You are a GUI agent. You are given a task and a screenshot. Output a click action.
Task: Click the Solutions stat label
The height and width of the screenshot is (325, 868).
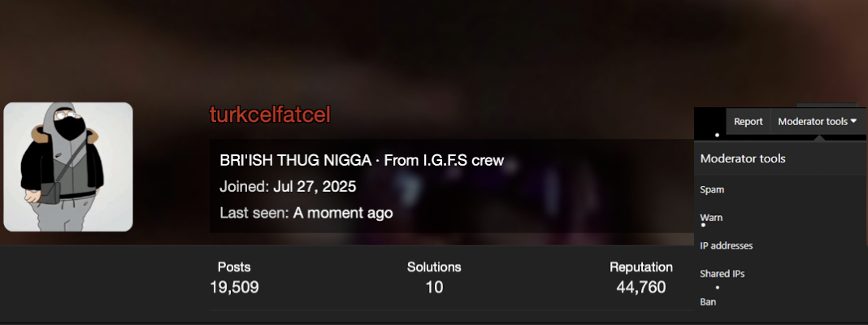434,266
